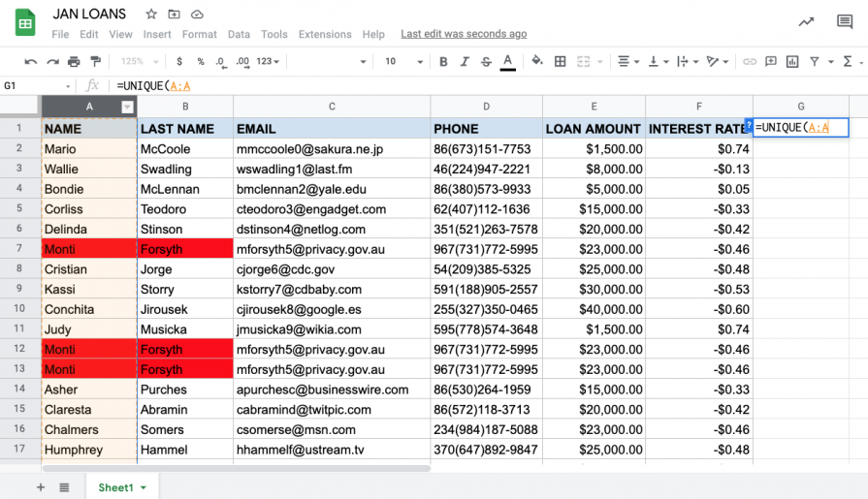Print the spreadsheet using printer icon

(74, 62)
